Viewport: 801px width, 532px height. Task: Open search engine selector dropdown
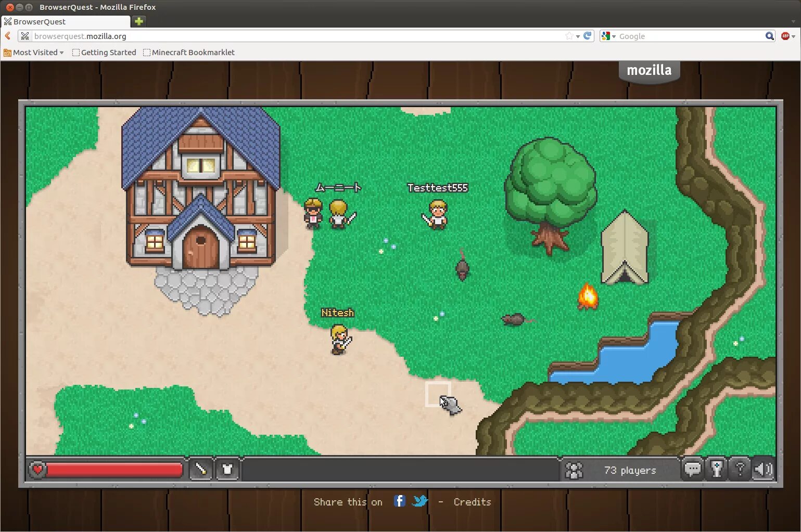608,36
